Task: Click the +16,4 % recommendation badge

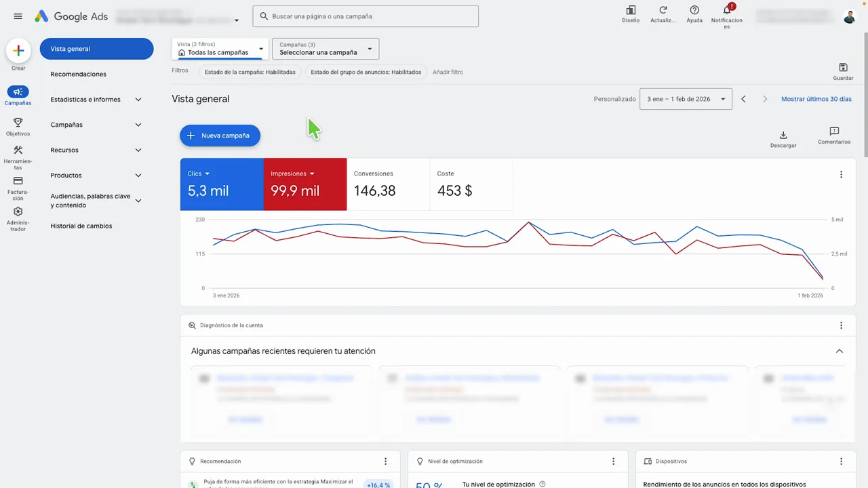Action: click(x=378, y=484)
